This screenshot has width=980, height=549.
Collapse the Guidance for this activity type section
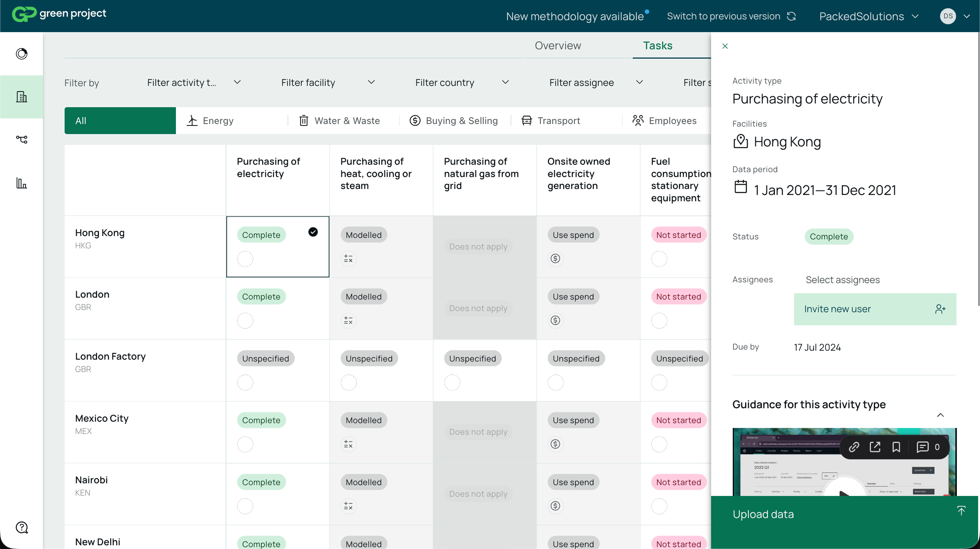tap(940, 415)
